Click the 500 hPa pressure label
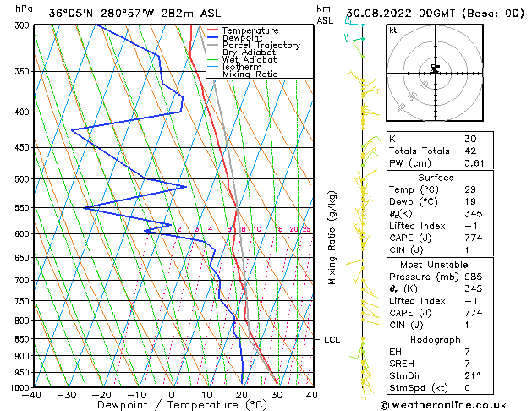 [x=24, y=179]
